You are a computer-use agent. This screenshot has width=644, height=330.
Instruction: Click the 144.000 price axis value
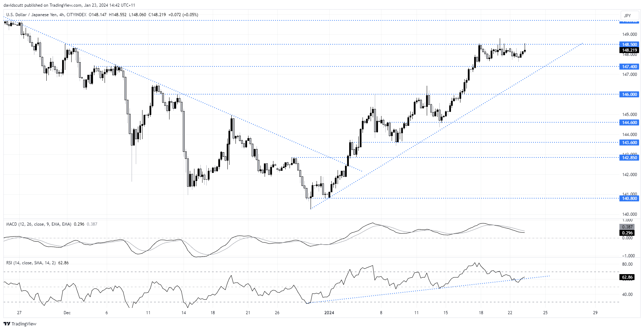(x=630, y=135)
